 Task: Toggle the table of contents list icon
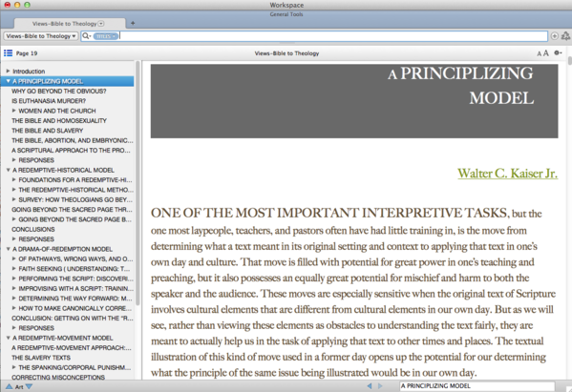[8, 53]
